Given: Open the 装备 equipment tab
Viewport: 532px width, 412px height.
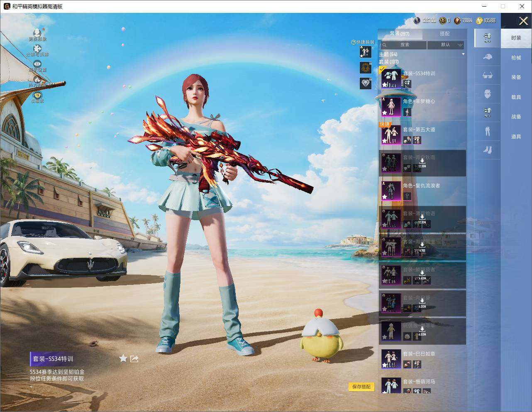Looking at the screenshot, I should (x=516, y=77).
